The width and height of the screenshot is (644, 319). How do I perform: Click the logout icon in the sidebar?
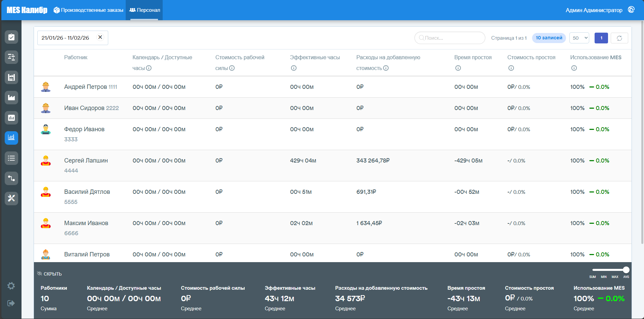tap(11, 303)
